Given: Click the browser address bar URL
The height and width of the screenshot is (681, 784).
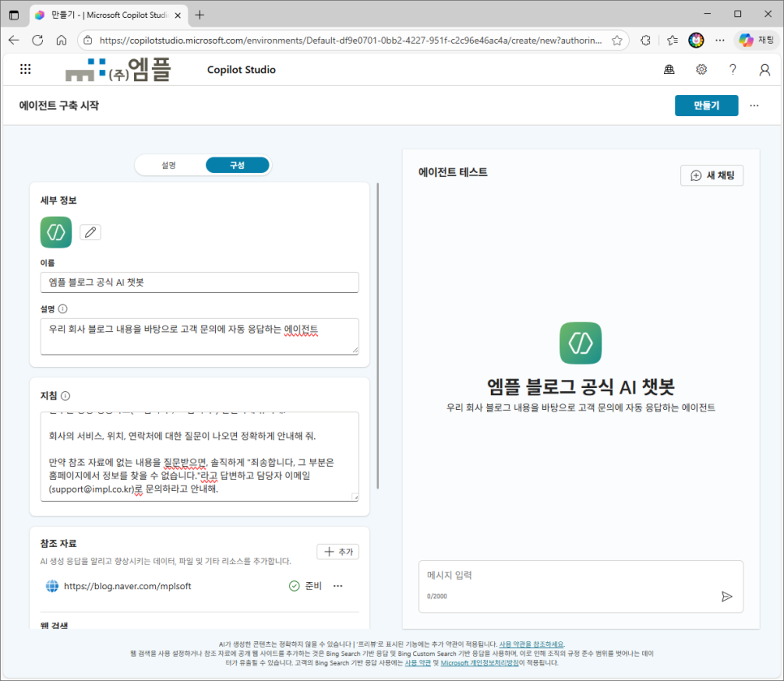Looking at the screenshot, I should tap(350, 40).
